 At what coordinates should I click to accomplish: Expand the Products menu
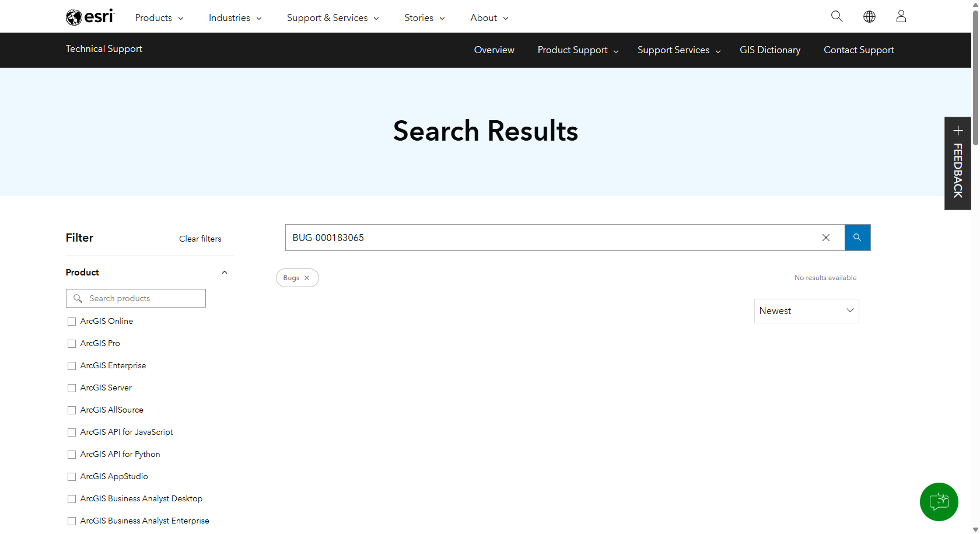159,18
